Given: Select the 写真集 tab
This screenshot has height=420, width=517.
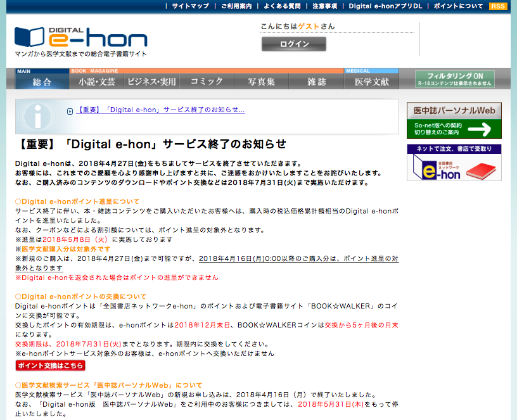Looking at the screenshot, I should pyautogui.click(x=262, y=82).
